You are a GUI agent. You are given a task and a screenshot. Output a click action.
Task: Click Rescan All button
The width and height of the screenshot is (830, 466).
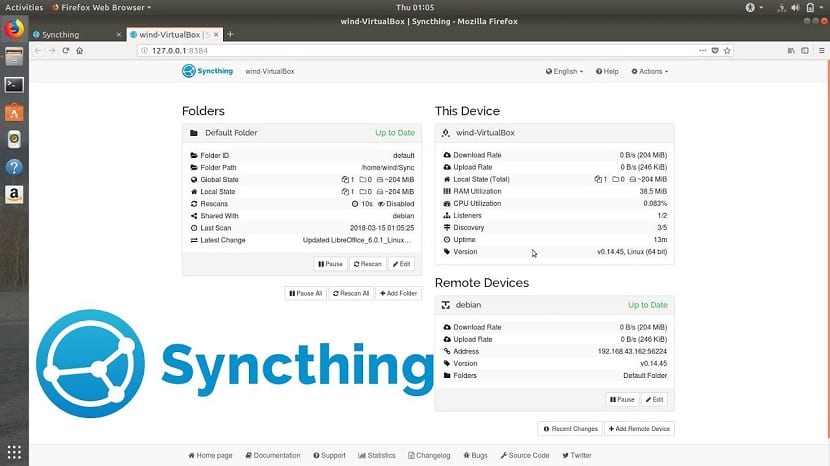click(x=351, y=293)
